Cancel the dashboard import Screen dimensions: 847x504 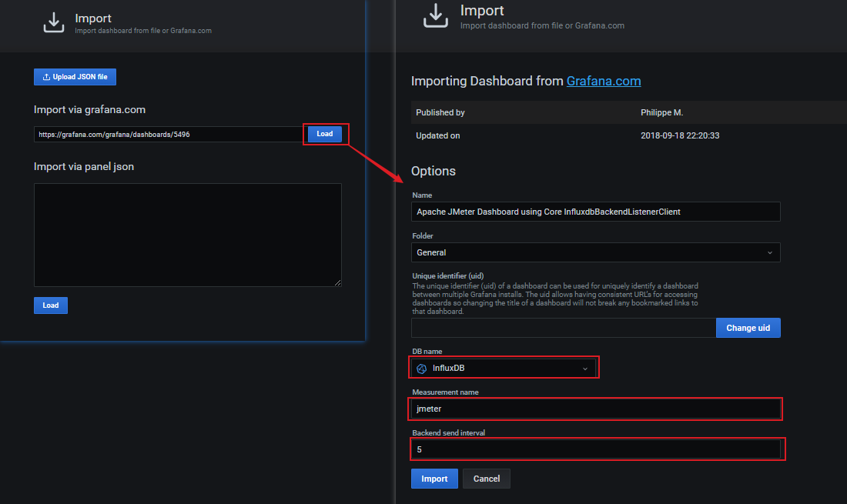tap(486, 479)
